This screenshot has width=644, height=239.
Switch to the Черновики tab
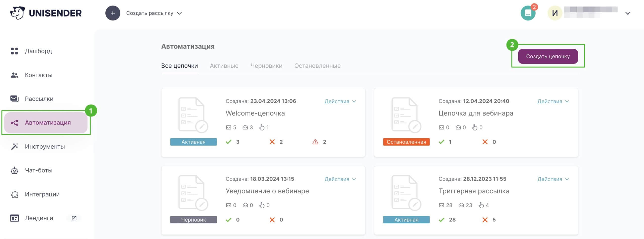coord(266,66)
